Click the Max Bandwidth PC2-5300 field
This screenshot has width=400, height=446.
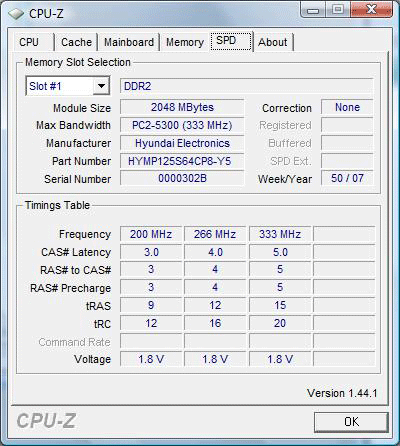(182, 125)
